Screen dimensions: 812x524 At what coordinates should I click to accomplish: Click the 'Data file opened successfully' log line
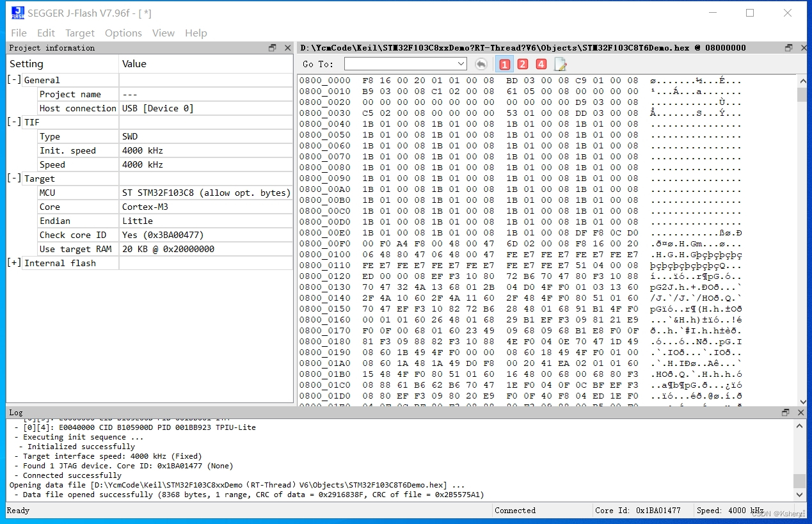(x=249, y=495)
